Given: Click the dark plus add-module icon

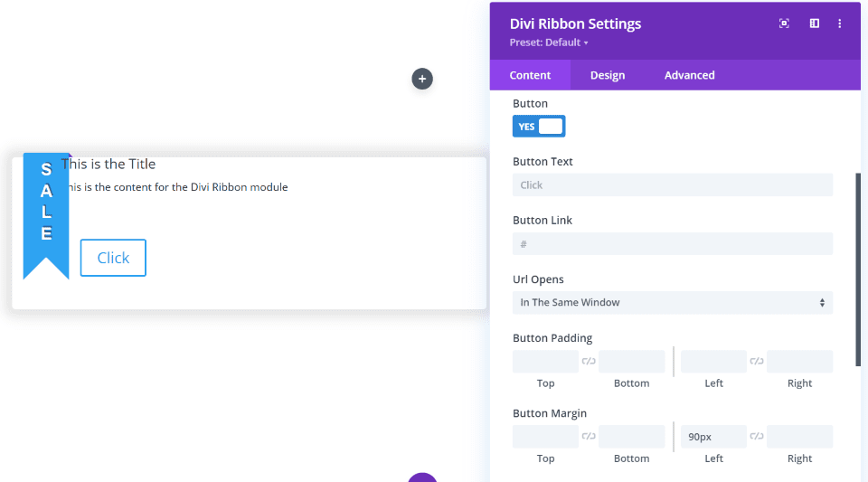Looking at the screenshot, I should pos(422,79).
